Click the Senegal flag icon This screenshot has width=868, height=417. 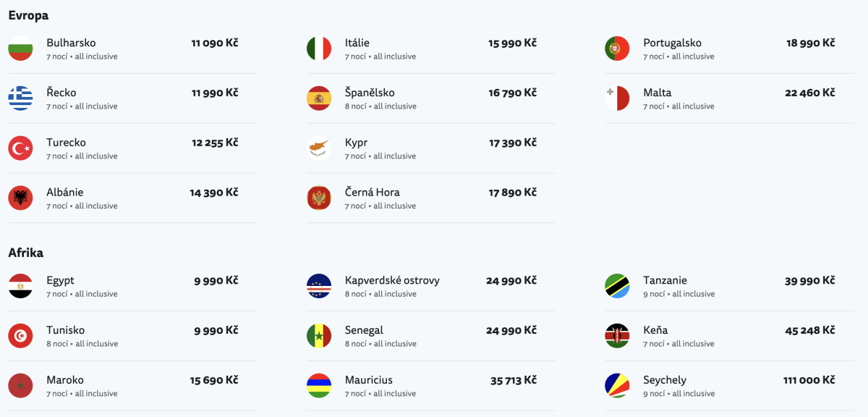coord(319,336)
